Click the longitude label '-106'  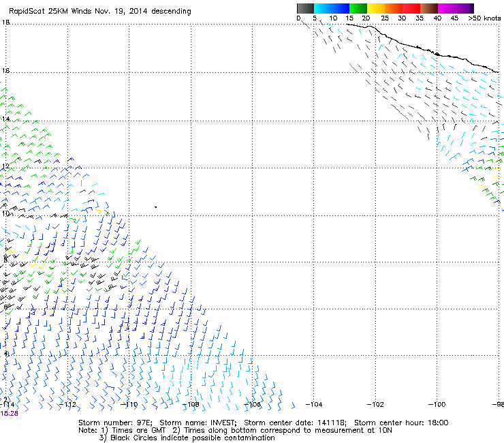252,404
